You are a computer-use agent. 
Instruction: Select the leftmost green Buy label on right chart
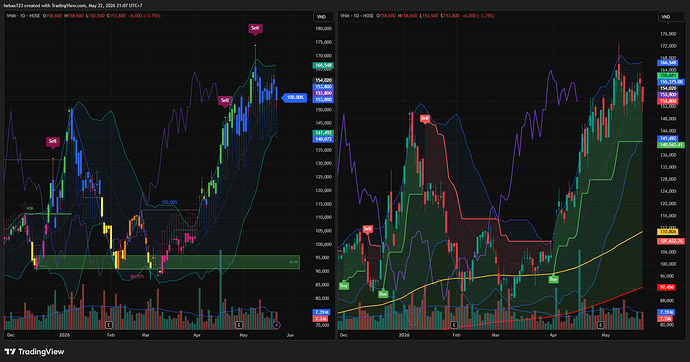(x=344, y=286)
